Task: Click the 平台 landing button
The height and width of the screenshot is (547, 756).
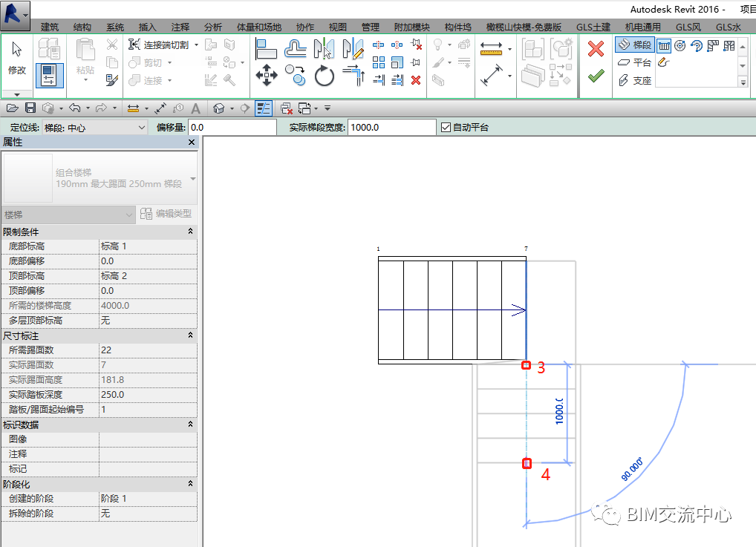Action: point(634,63)
